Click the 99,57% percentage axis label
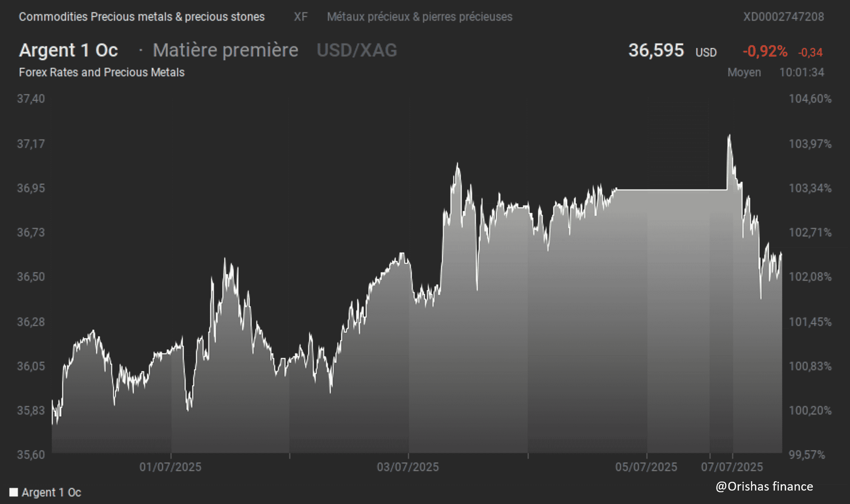 (807, 455)
